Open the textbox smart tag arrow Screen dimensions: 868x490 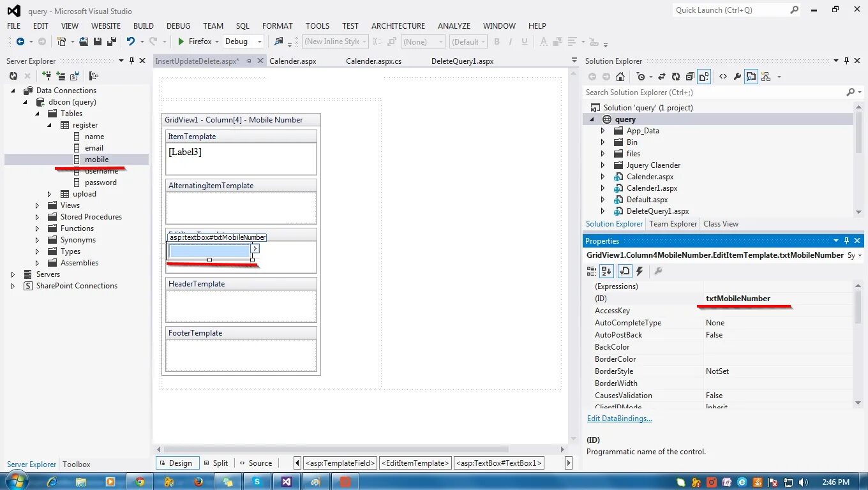(x=255, y=248)
